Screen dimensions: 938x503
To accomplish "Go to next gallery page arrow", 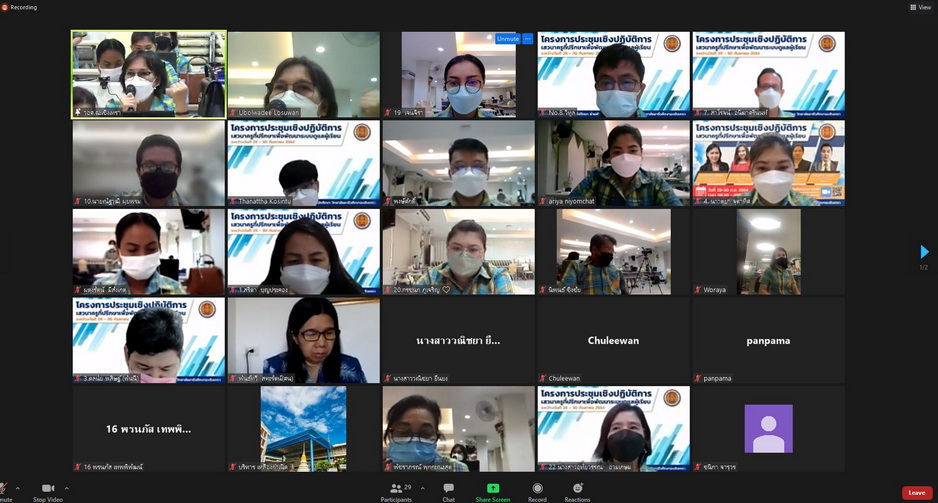I will [x=924, y=251].
